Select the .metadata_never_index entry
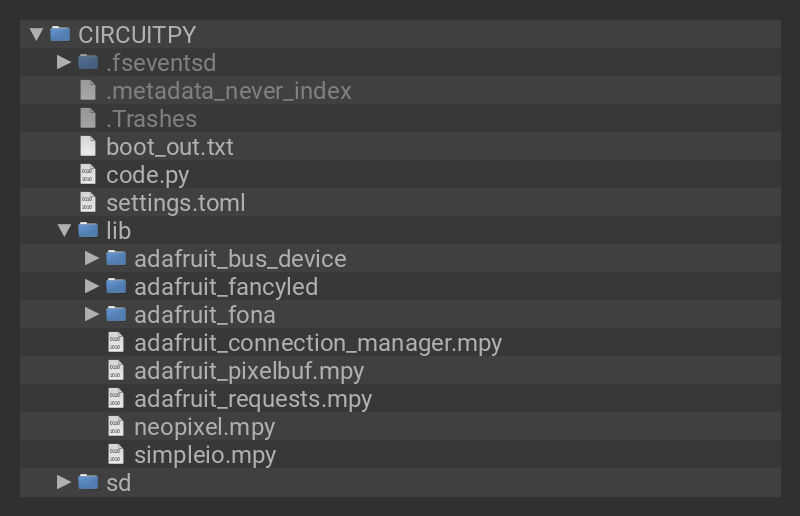This screenshot has width=800, height=516. click(229, 91)
